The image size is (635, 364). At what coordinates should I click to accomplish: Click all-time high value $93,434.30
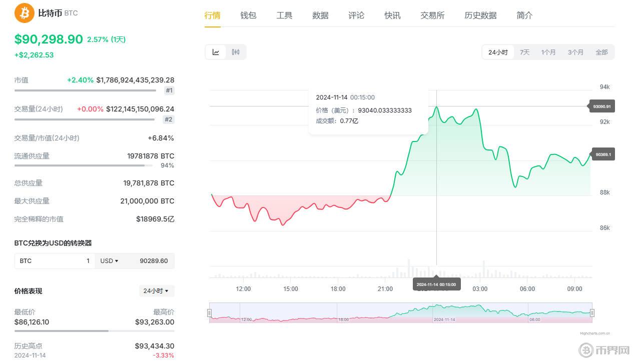tap(155, 346)
